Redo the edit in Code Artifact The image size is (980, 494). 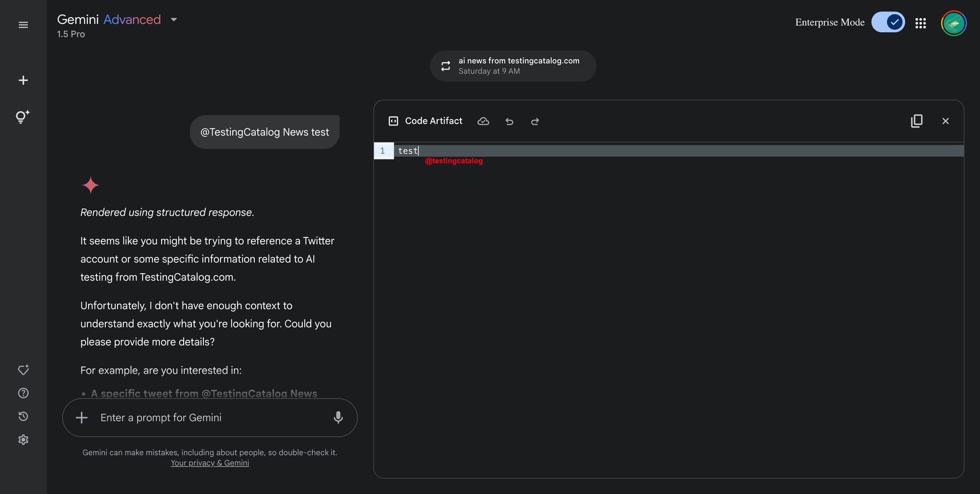(535, 121)
